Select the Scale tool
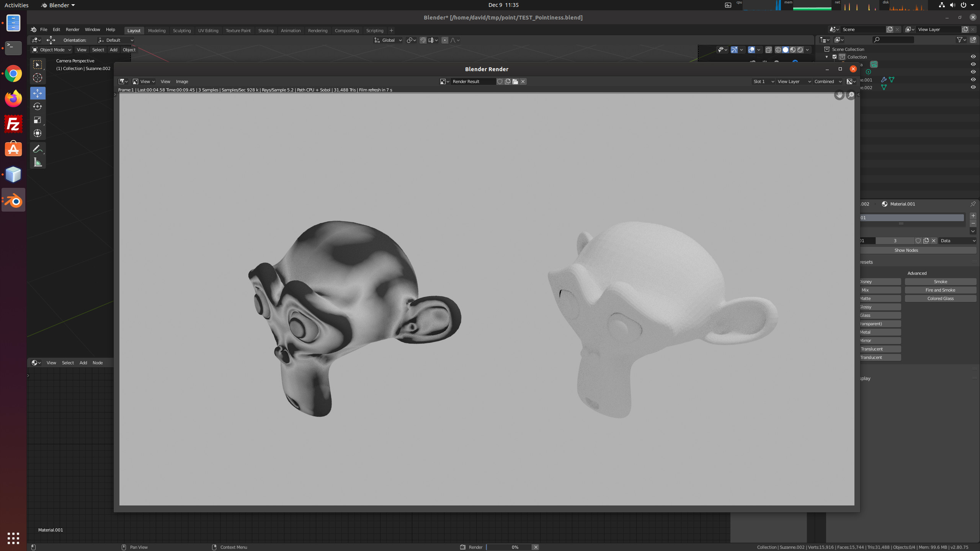 (38, 120)
